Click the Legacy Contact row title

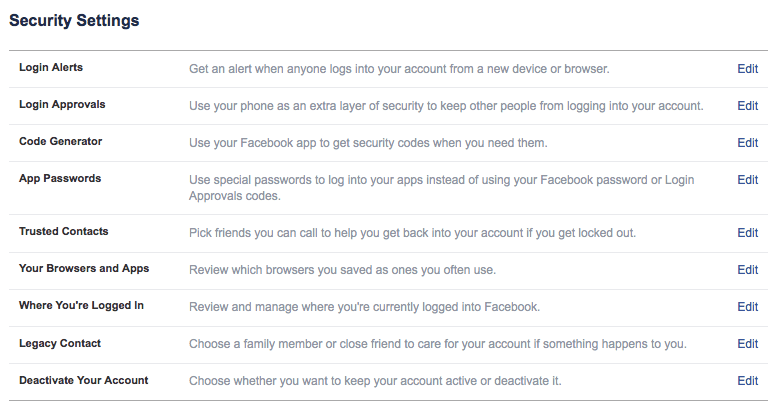[60, 343]
